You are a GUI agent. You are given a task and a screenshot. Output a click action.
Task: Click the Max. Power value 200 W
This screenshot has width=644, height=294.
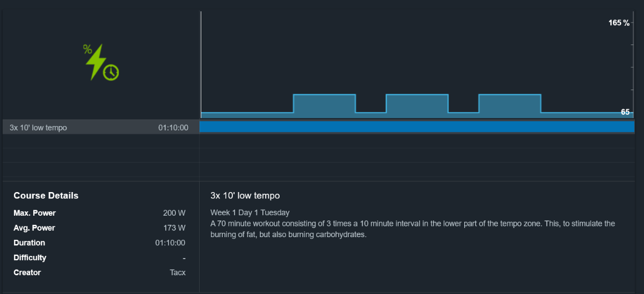coord(174,214)
